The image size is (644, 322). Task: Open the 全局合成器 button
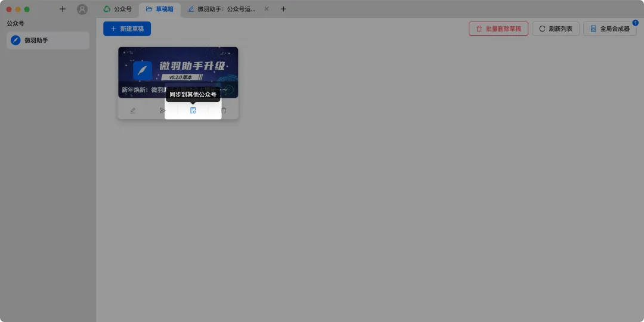tap(610, 29)
